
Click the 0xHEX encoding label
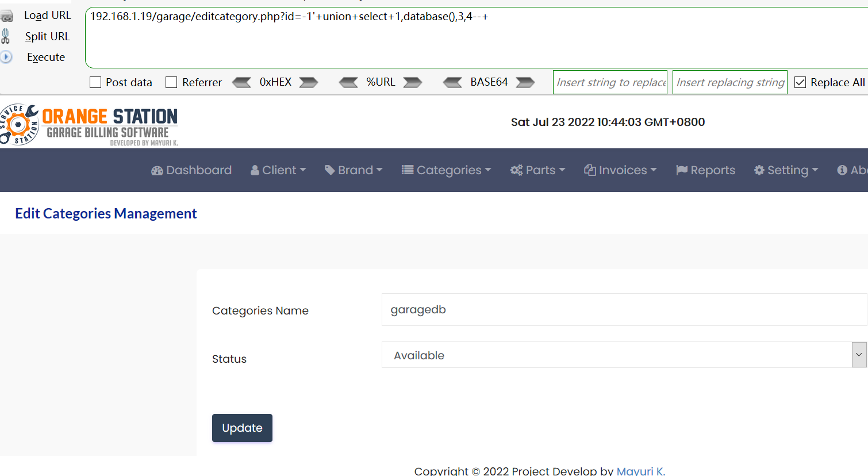[275, 82]
